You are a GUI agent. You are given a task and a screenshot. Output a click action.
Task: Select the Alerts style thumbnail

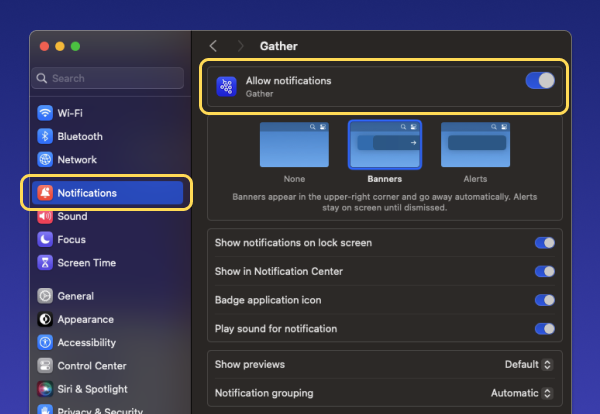pyautogui.click(x=475, y=145)
